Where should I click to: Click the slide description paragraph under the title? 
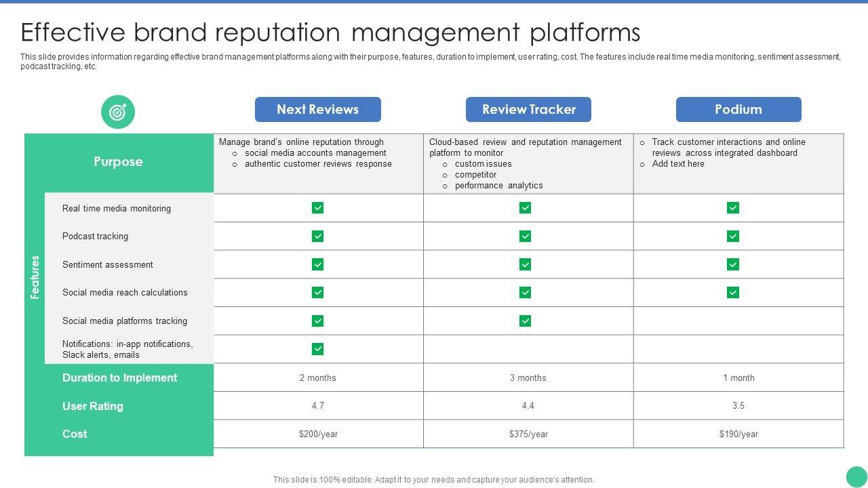(431, 62)
